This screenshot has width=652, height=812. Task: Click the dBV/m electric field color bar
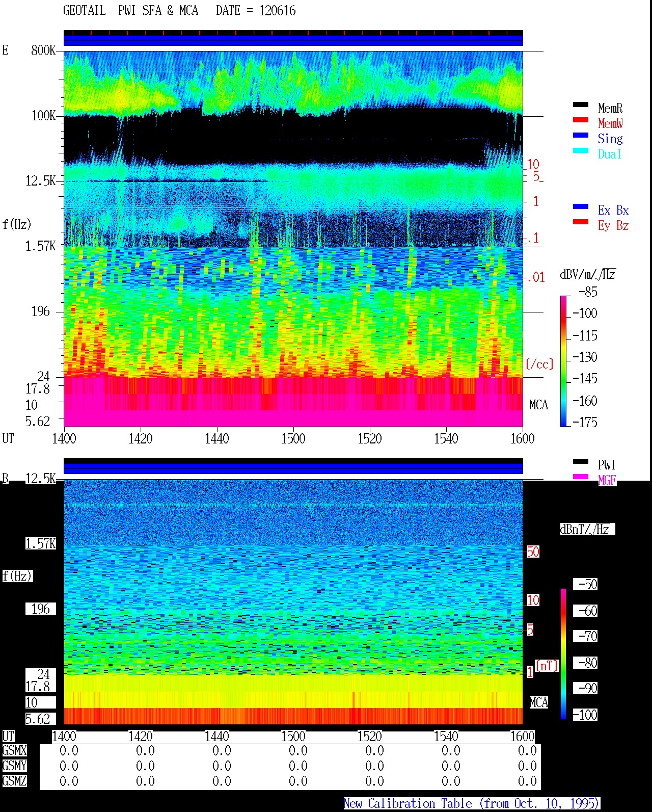click(563, 361)
